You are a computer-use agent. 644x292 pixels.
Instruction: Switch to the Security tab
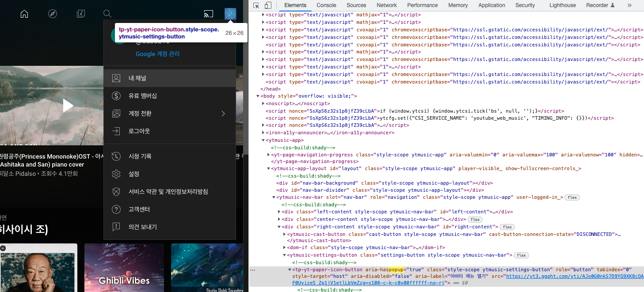click(x=525, y=5)
